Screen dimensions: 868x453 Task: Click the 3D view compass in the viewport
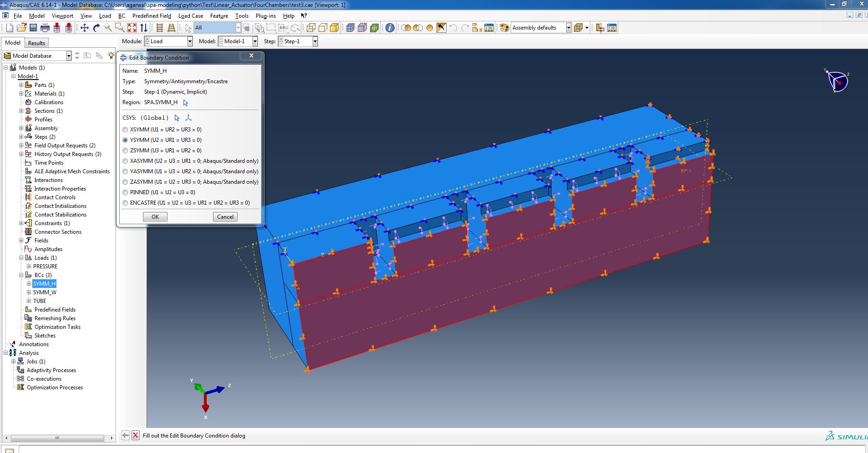click(837, 81)
